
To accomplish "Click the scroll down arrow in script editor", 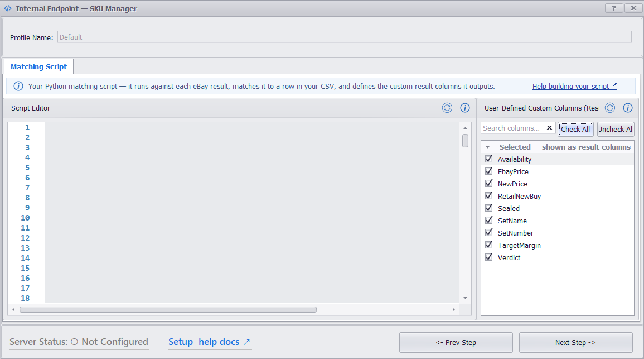I will pyautogui.click(x=466, y=298).
